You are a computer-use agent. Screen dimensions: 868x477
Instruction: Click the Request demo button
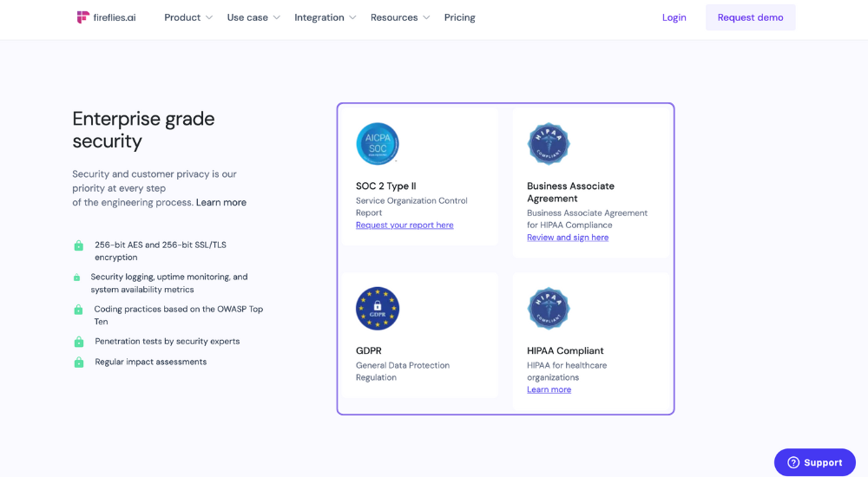(750, 17)
